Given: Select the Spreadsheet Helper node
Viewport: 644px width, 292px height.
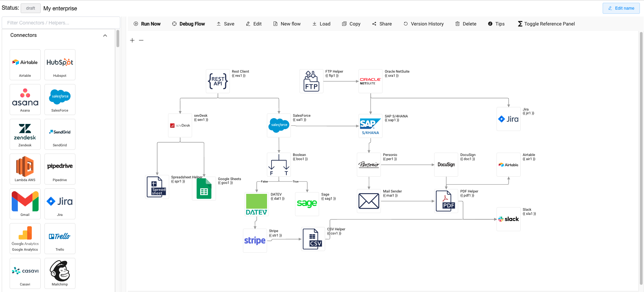Looking at the screenshot, I should coord(157,187).
